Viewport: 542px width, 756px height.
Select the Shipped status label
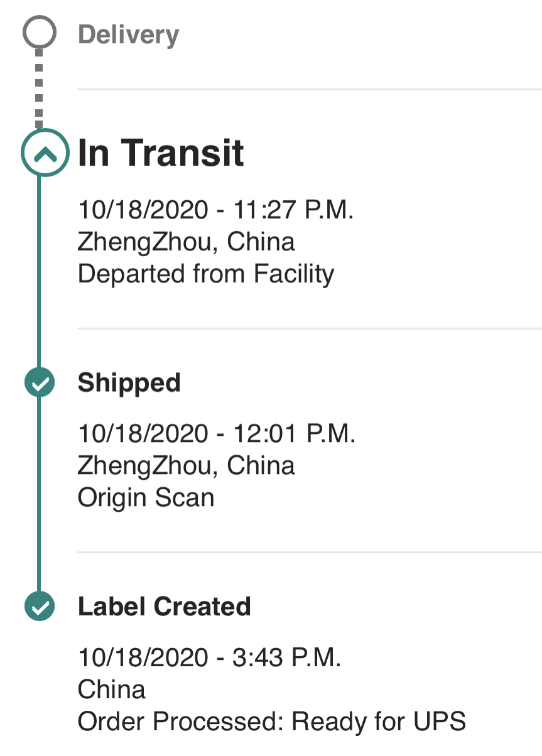(x=129, y=382)
